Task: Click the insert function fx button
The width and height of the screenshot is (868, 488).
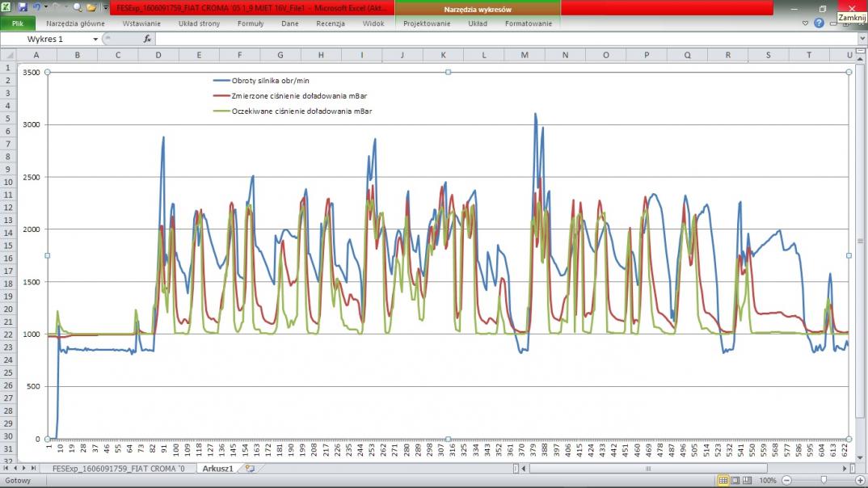Action: [x=147, y=39]
